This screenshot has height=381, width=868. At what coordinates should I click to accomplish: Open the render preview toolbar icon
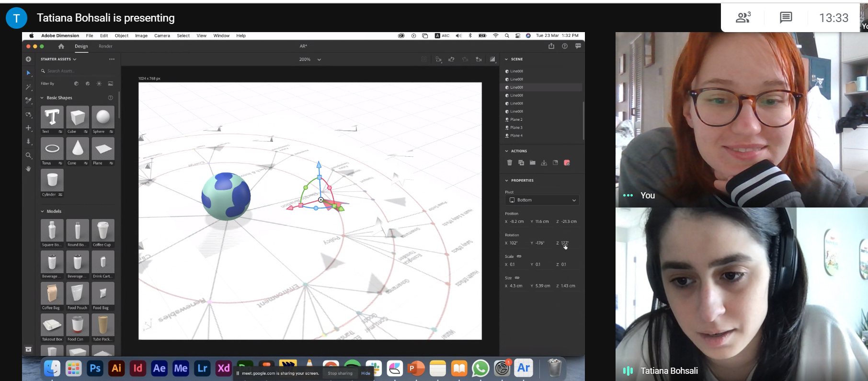coord(492,59)
